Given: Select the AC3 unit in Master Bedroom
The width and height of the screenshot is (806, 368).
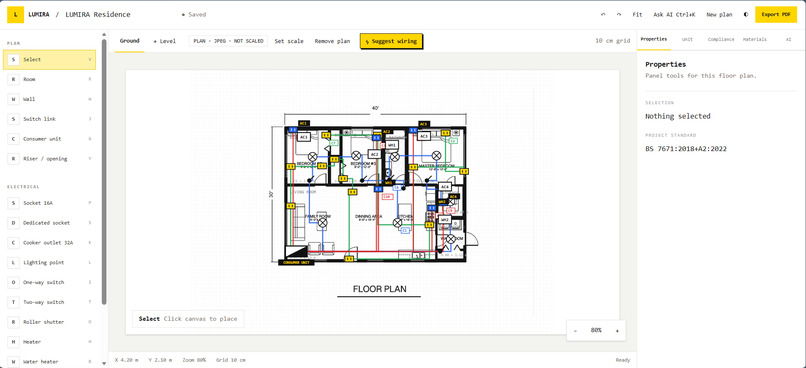Looking at the screenshot, I should pos(424,136).
